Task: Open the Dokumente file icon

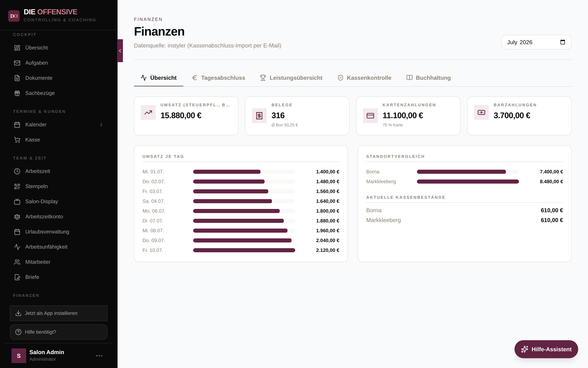Action: (17, 78)
